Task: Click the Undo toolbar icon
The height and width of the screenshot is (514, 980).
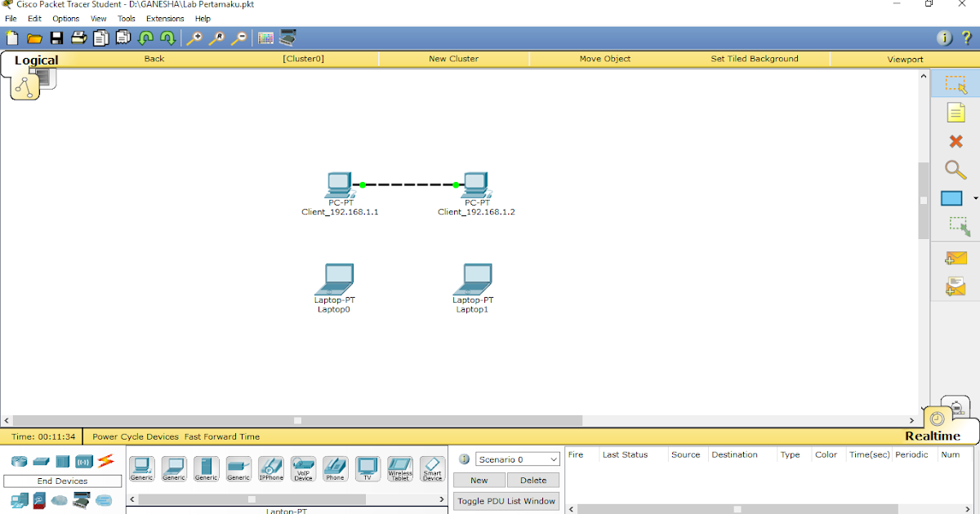Action: pos(147,38)
